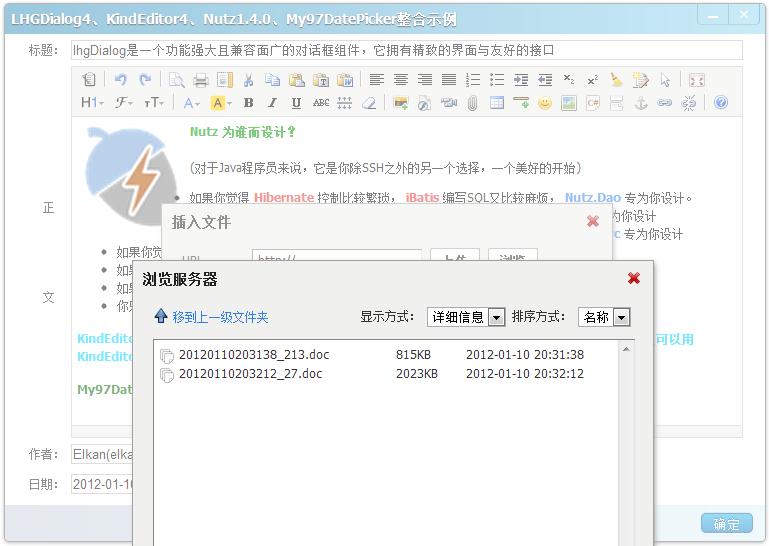Undo the last edit
This screenshot has height=546, width=769.
121,79
